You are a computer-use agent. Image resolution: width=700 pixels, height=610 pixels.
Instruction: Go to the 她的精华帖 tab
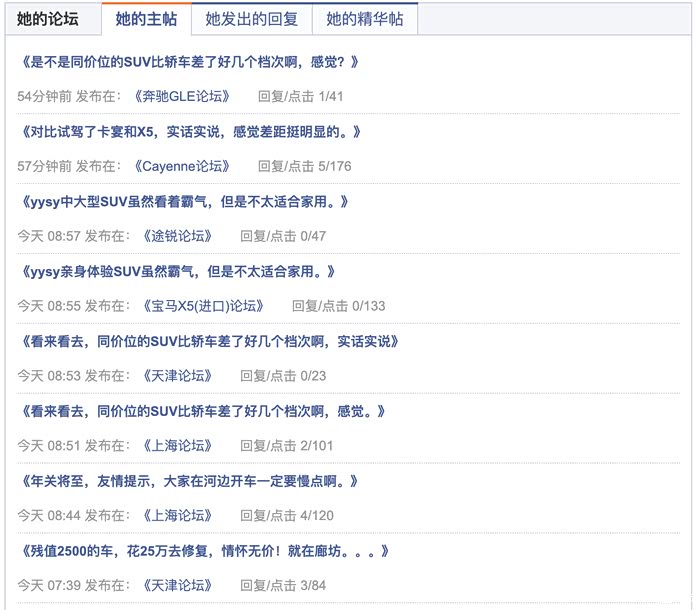365,18
